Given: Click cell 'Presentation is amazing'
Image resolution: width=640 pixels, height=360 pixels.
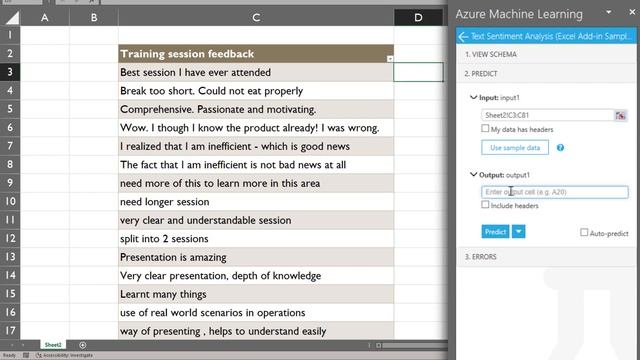Looking at the screenshot, I should coord(256,257).
